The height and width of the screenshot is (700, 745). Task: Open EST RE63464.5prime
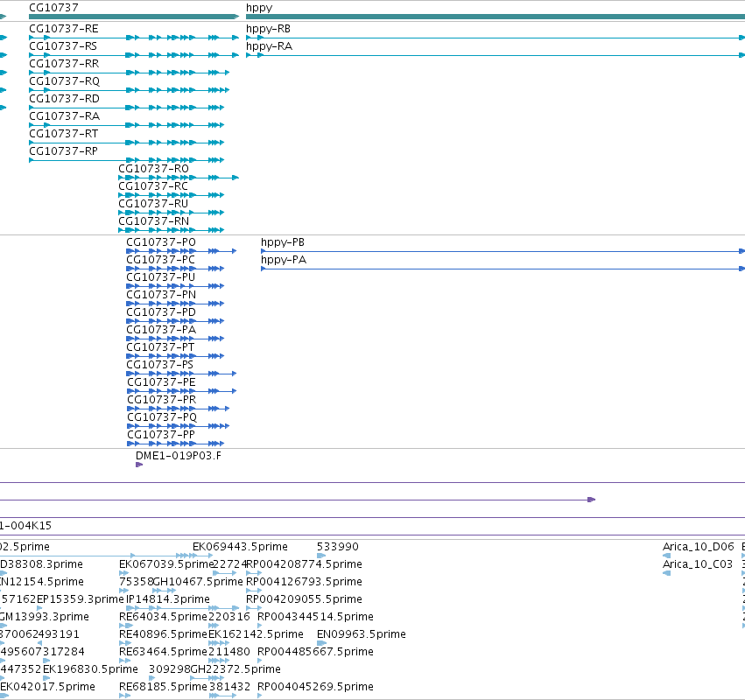tap(164, 652)
